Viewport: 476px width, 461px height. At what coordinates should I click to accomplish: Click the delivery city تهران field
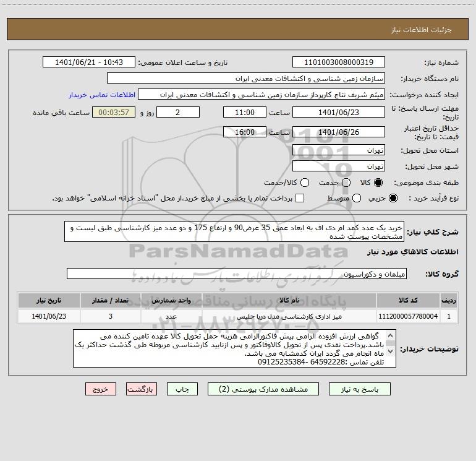tap(339, 166)
